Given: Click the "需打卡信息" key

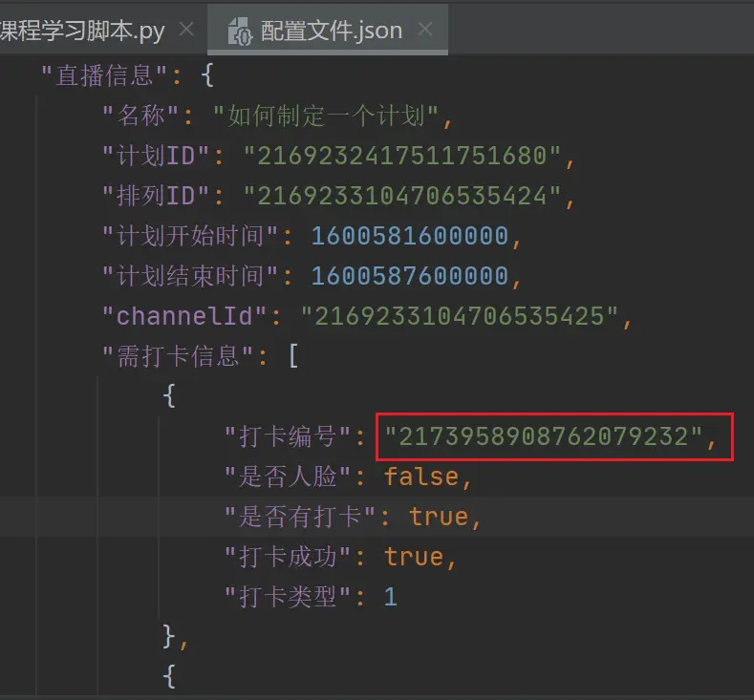Looking at the screenshot, I should 178,356.
